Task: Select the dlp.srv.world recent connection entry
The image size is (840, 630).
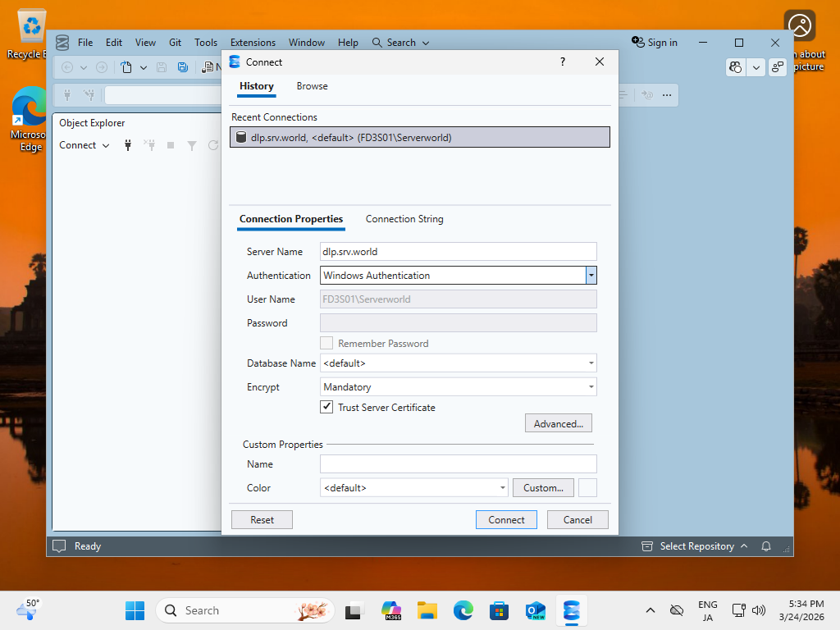Action: point(419,137)
